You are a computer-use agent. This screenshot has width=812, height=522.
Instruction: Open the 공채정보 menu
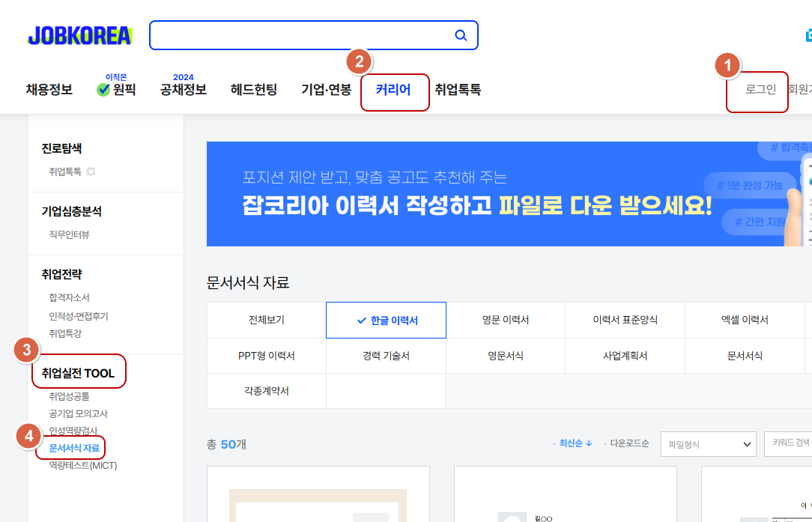[x=184, y=90]
